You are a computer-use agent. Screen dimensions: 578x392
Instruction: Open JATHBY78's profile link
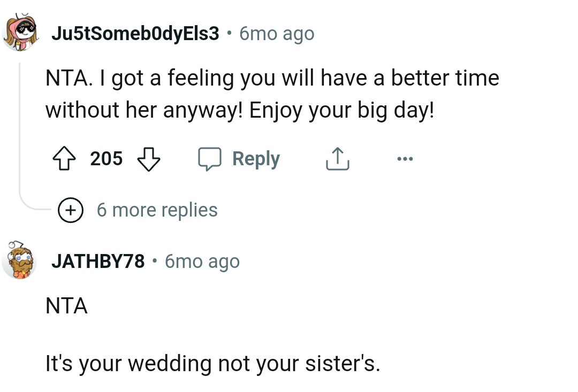(x=98, y=261)
